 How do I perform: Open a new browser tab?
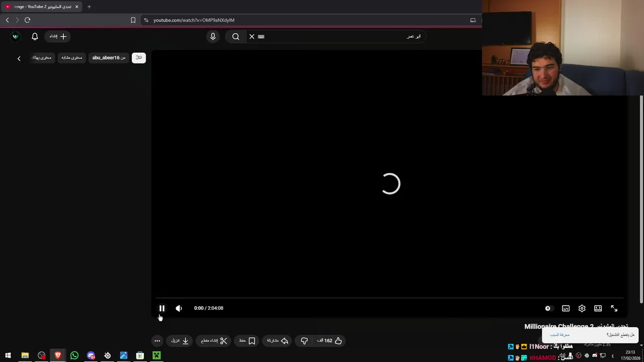89,7
